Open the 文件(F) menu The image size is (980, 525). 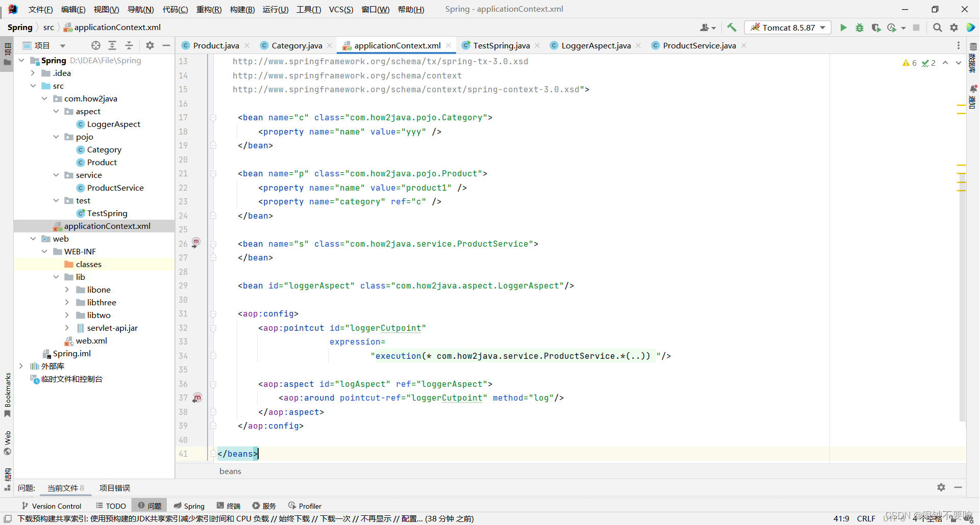click(40, 9)
